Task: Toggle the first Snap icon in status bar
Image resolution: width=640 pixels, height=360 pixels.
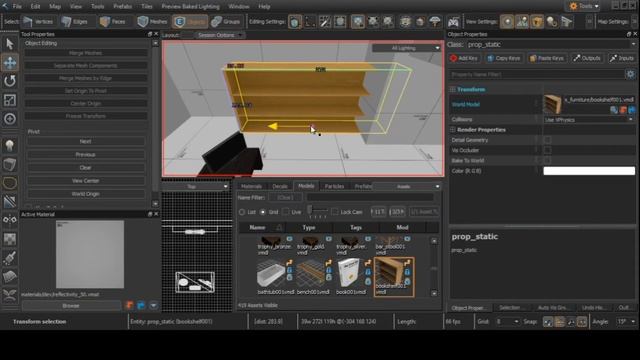Action: [548, 322]
